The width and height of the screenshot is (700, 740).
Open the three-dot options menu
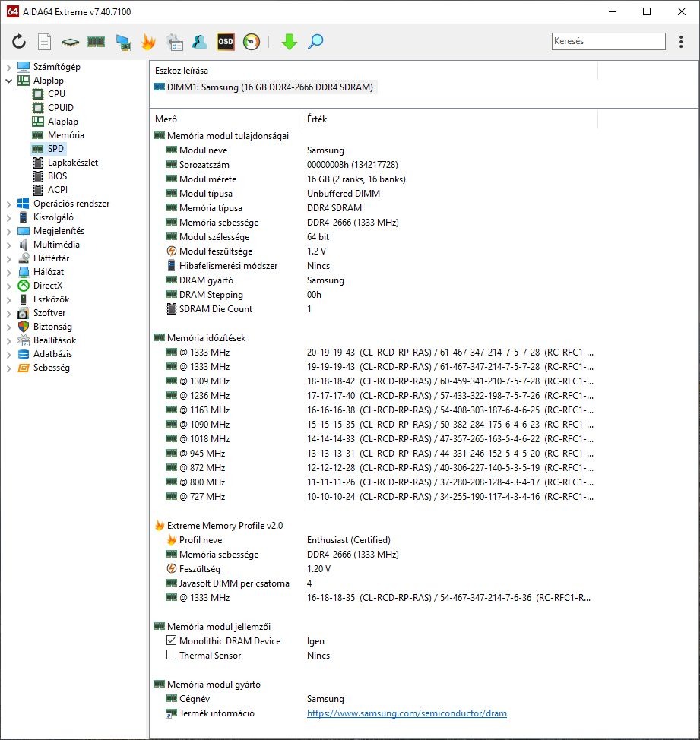tap(681, 42)
